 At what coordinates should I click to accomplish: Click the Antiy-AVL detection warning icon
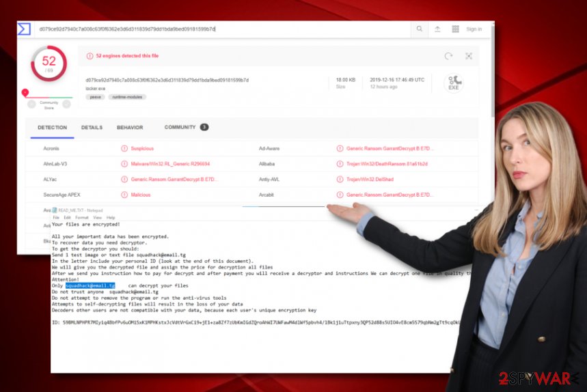click(340, 180)
